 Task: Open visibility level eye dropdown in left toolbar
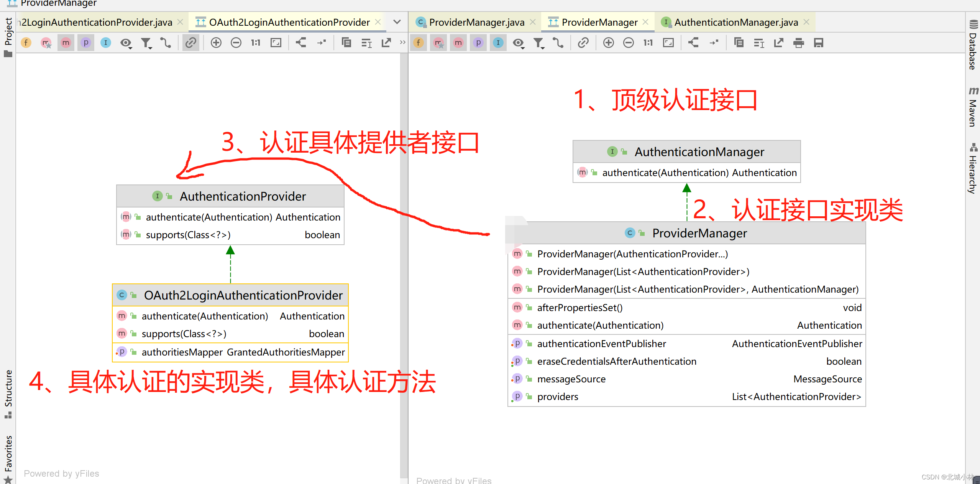point(126,43)
